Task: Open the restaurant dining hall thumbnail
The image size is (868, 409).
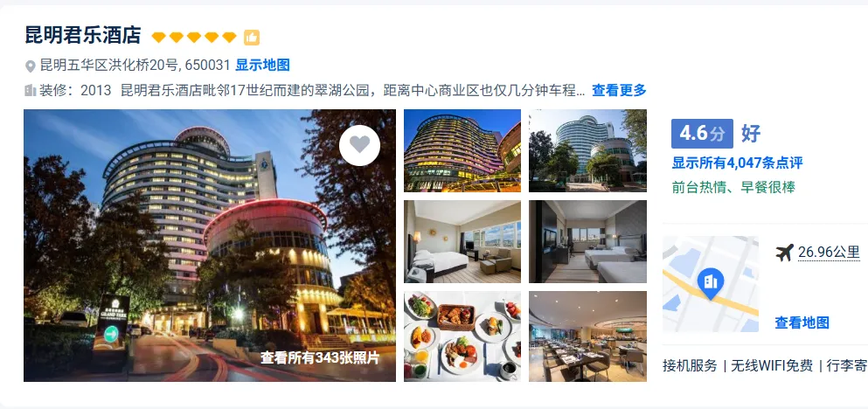Action: click(587, 336)
